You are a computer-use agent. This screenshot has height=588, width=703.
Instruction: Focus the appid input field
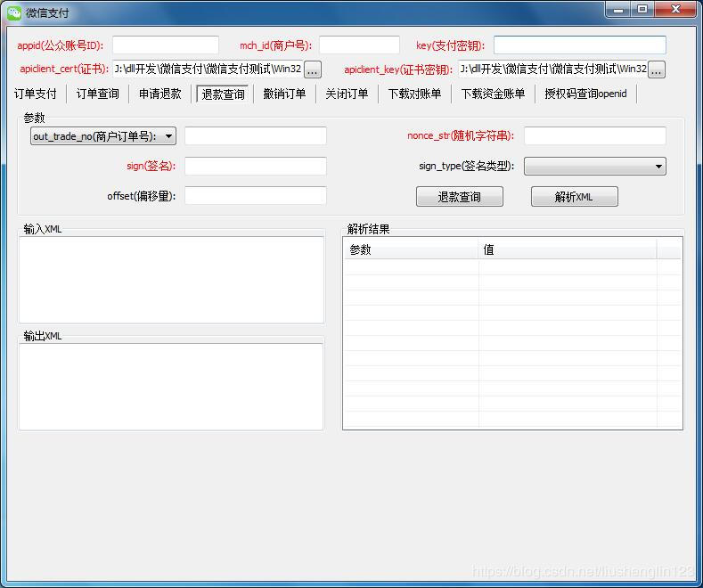pyautogui.click(x=166, y=45)
